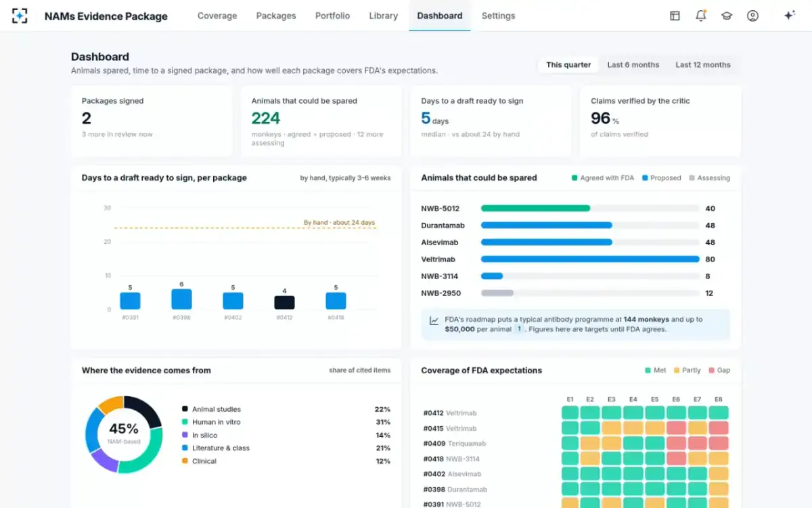Click the 'By hand · about 24 days' reference label
Screen dimensions: 812x508
click(x=339, y=222)
